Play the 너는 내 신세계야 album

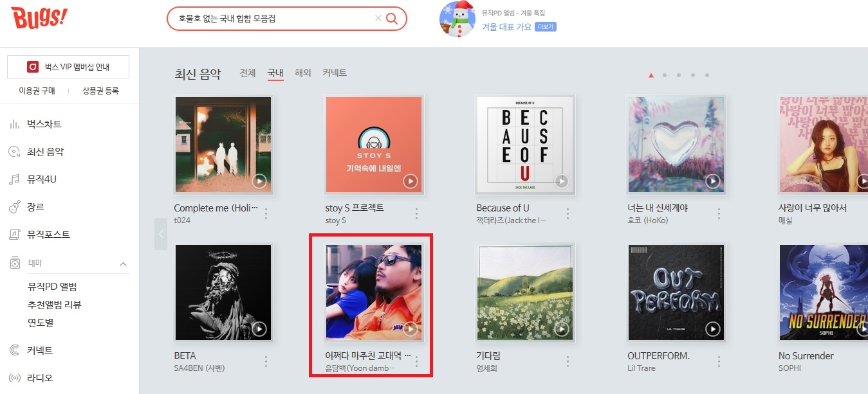tap(713, 181)
